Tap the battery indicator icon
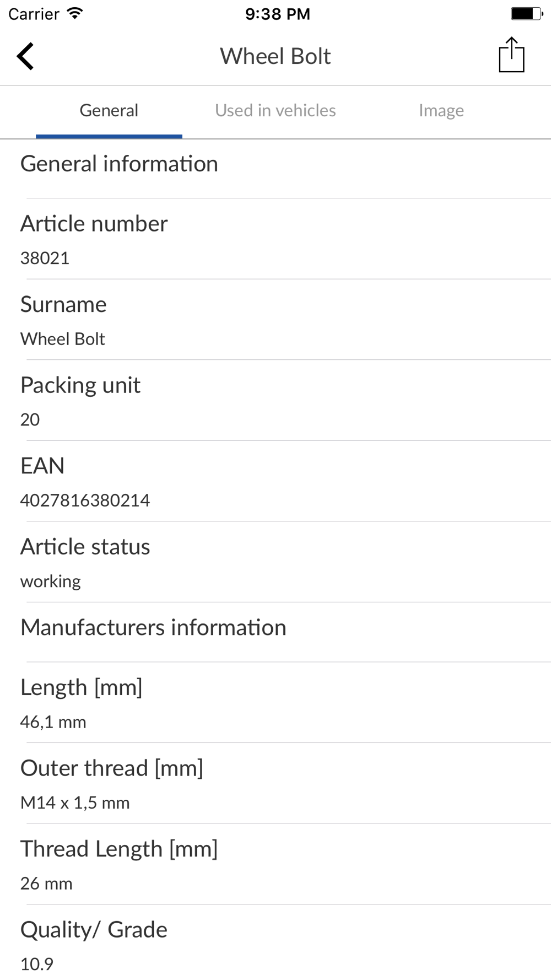This screenshot has width=551, height=980. pos(527,13)
